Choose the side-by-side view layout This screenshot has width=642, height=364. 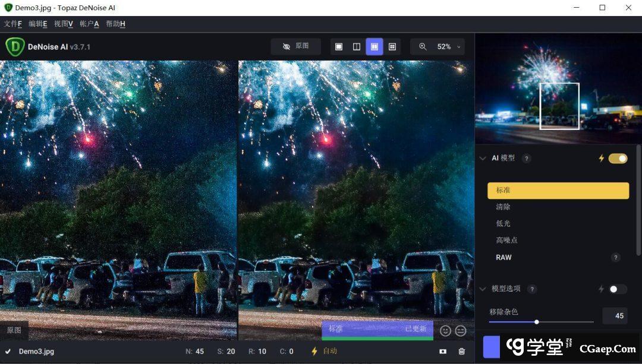374,47
